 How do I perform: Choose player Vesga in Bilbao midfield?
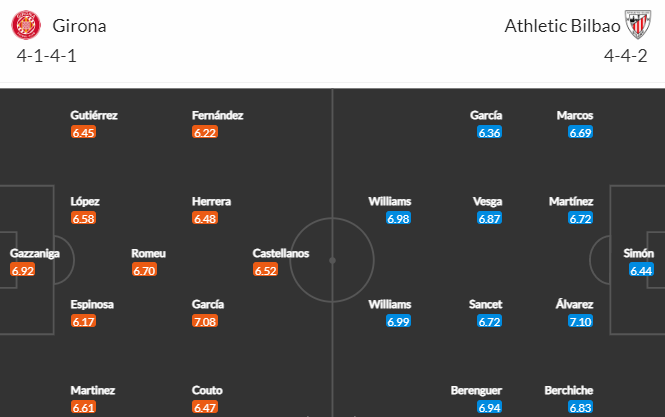point(487,202)
